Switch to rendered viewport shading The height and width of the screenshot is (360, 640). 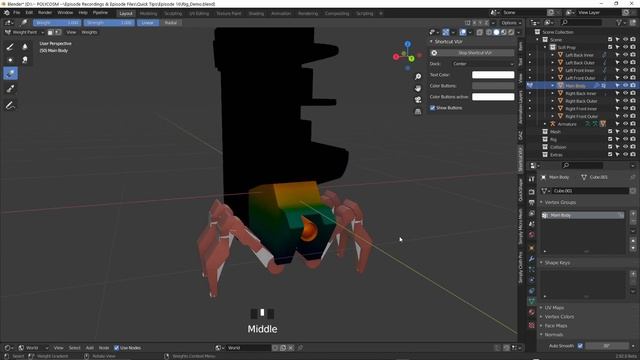tap(511, 32)
